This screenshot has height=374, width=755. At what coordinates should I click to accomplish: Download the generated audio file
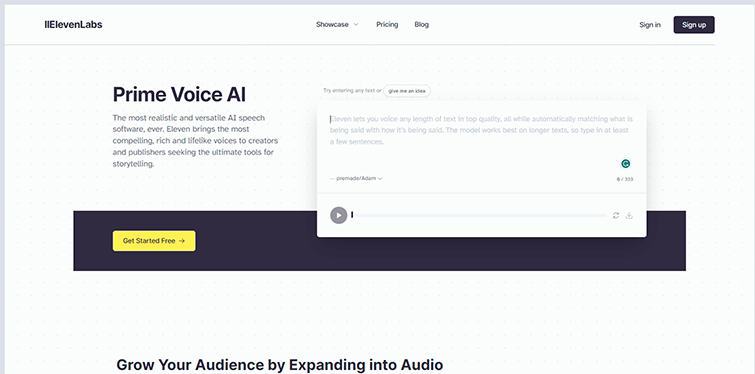[629, 216]
